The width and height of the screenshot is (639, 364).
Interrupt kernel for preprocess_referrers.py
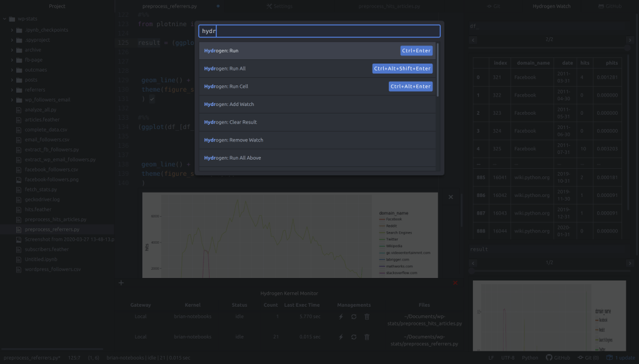pos(341,337)
